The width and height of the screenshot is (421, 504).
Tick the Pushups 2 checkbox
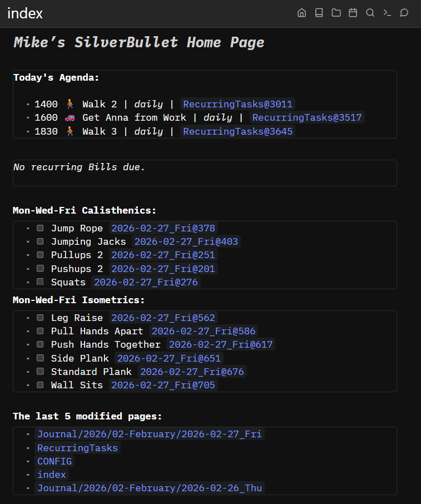(41, 269)
